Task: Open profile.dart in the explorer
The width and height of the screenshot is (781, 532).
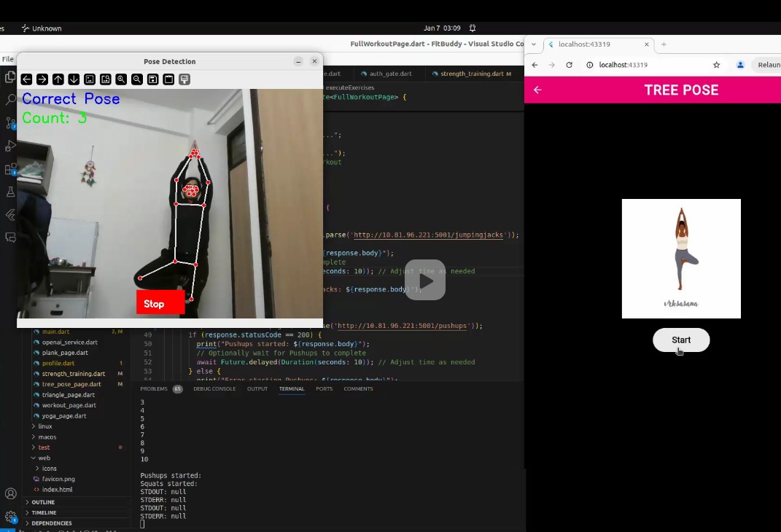Action: [58, 364]
